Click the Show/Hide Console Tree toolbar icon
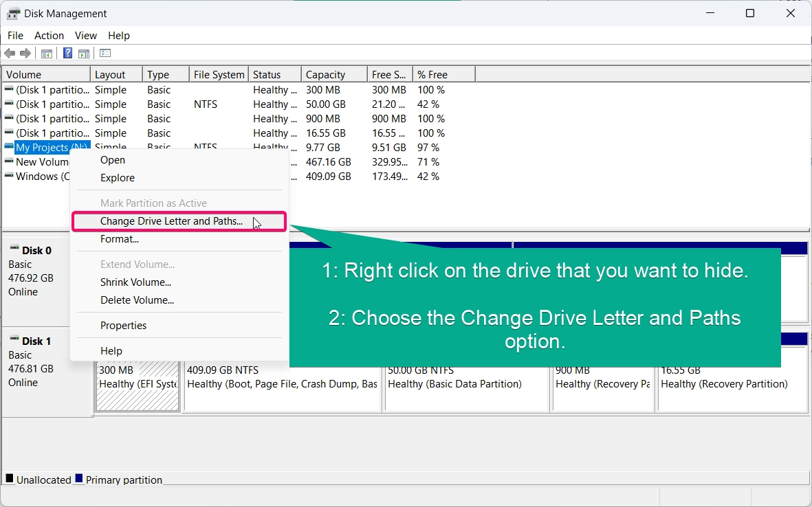The image size is (812, 507). click(x=47, y=54)
